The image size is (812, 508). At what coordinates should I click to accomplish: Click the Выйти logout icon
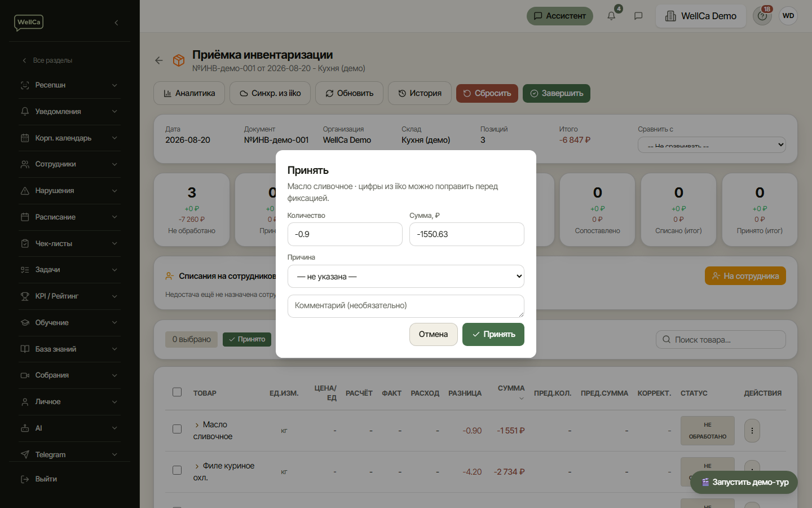point(25,479)
